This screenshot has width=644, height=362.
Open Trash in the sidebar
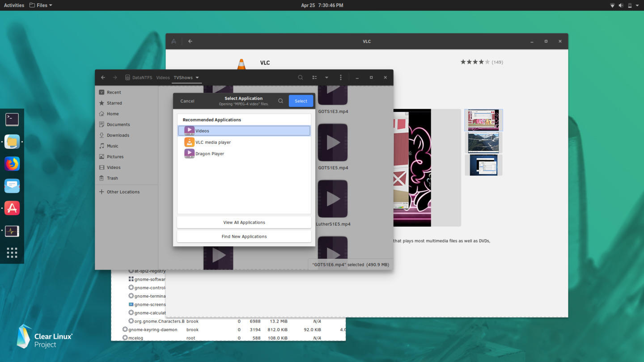pyautogui.click(x=127, y=178)
